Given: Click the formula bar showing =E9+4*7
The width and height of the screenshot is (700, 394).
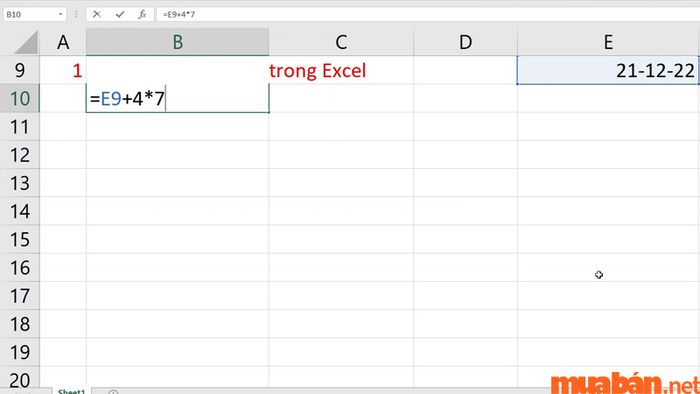Looking at the screenshot, I should coord(428,14).
